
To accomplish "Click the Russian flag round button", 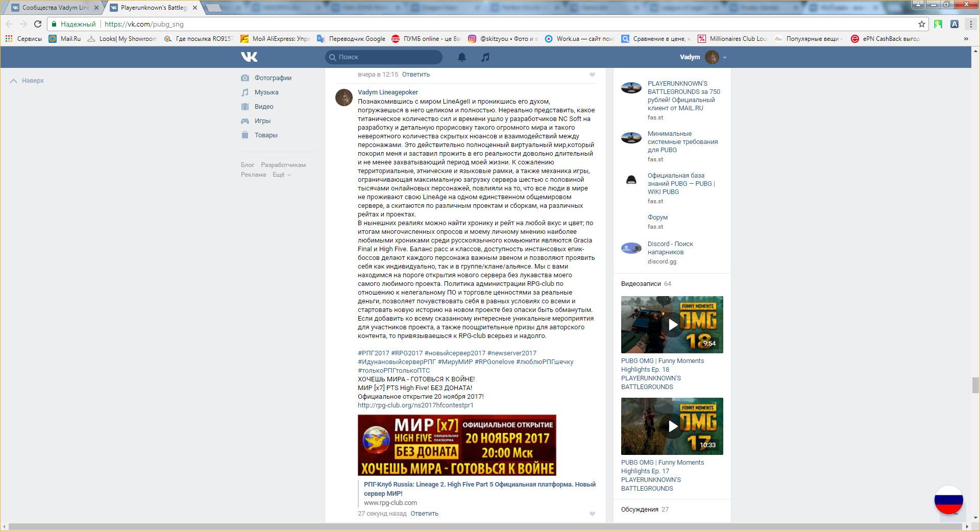I will [949, 500].
